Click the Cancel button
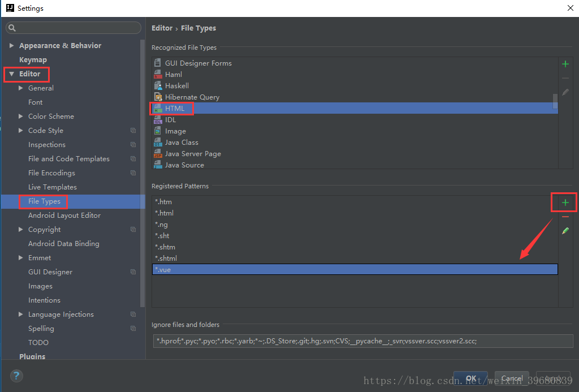 tap(512, 378)
